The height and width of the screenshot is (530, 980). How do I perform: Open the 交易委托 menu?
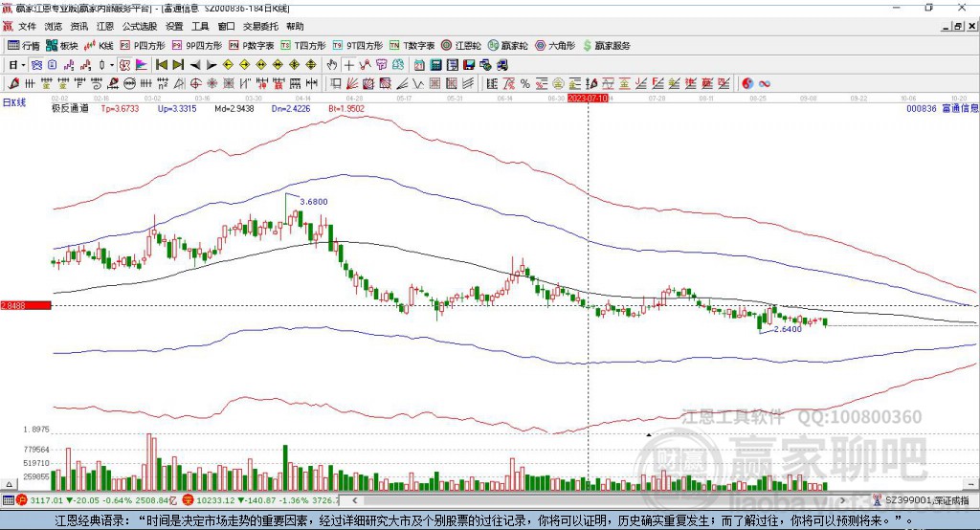[x=260, y=26]
